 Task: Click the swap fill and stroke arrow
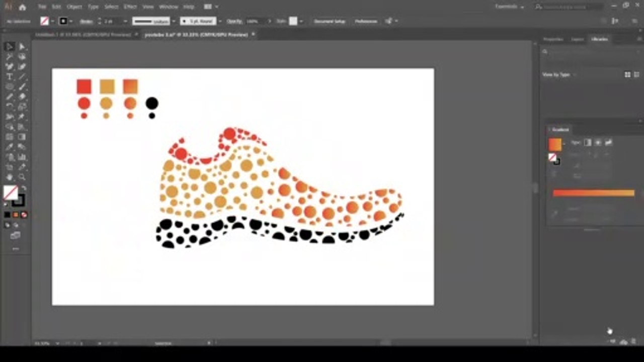click(x=23, y=188)
